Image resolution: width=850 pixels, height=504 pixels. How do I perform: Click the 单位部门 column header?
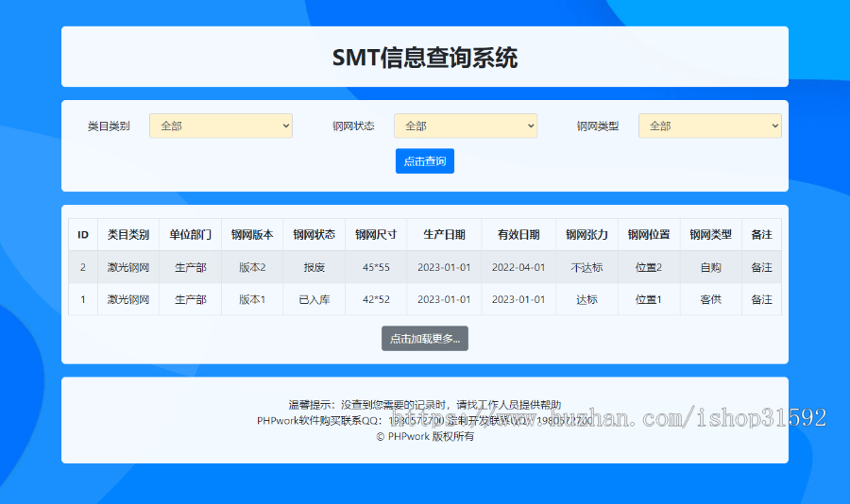tap(190, 235)
